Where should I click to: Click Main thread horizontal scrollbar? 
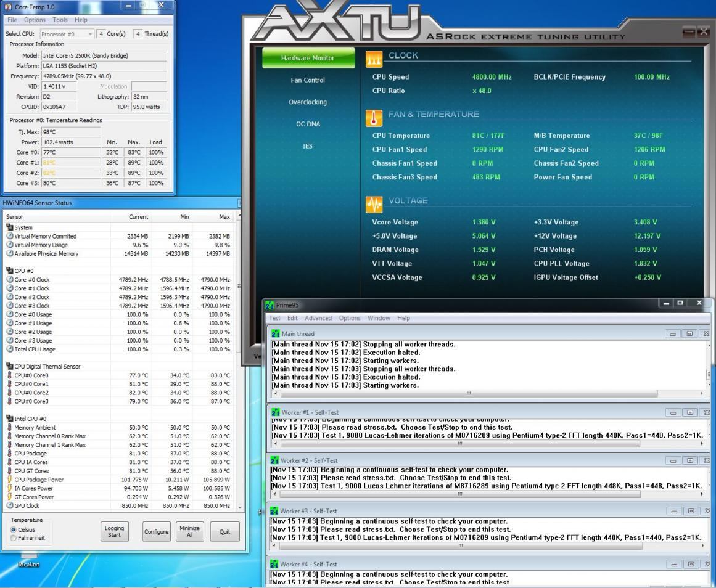click(x=469, y=393)
